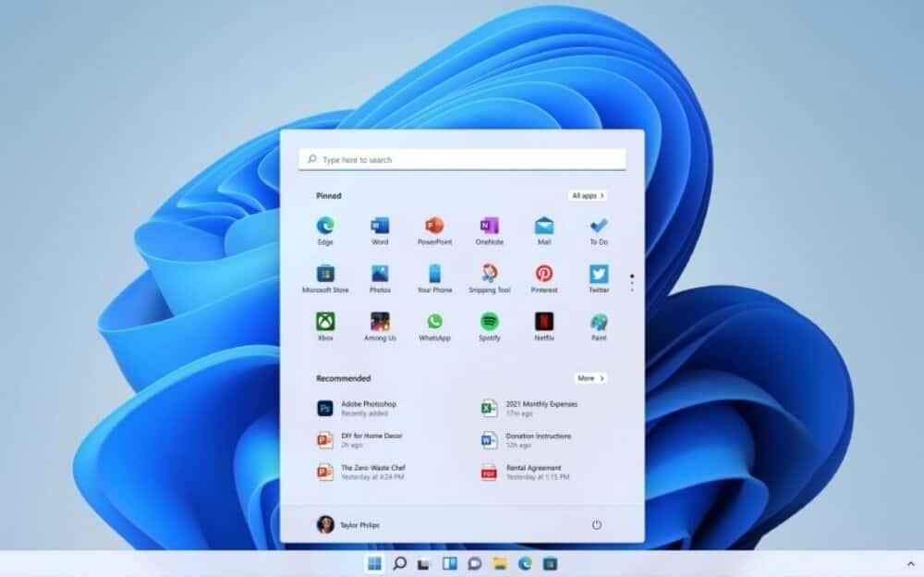
Task: Open the Spotify app icon
Action: click(489, 323)
